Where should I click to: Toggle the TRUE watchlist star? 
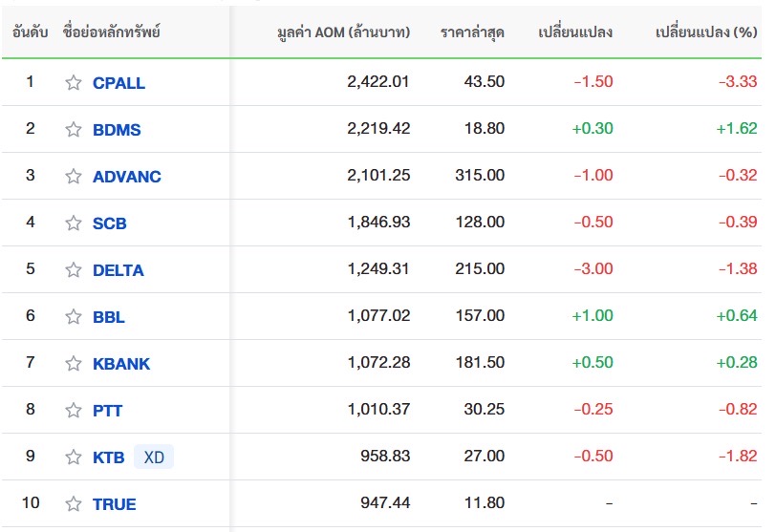coord(74,504)
